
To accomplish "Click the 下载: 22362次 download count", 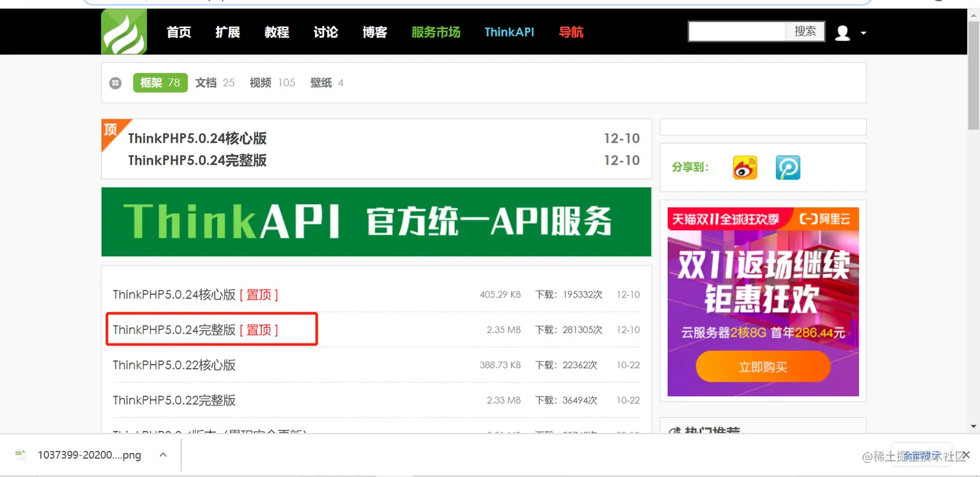I will tap(566, 365).
